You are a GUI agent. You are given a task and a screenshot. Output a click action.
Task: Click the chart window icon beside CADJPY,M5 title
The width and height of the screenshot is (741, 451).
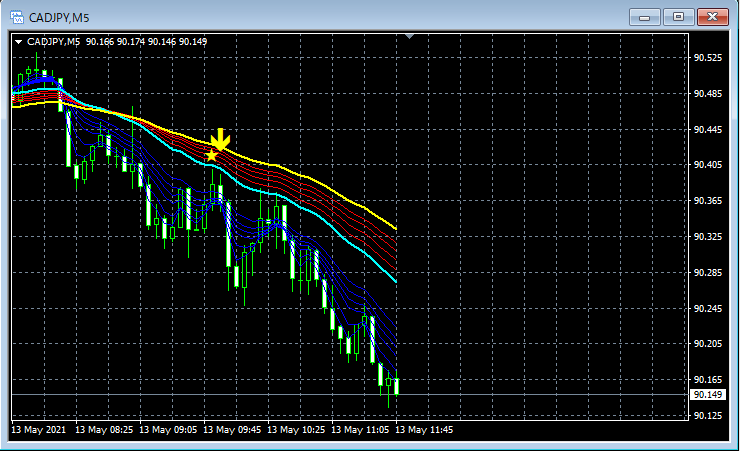click(x=17, y=17)
